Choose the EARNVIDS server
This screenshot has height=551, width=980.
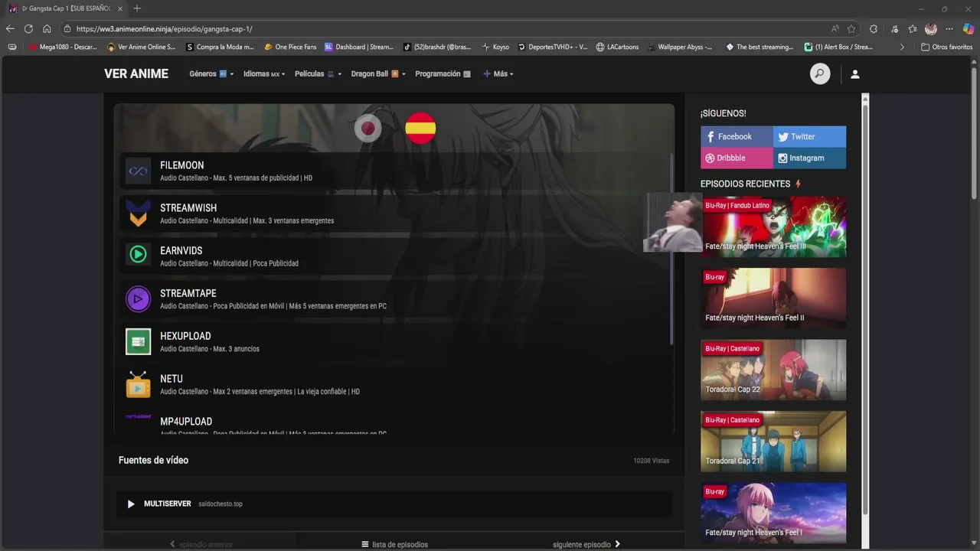[x=394, y=256]
